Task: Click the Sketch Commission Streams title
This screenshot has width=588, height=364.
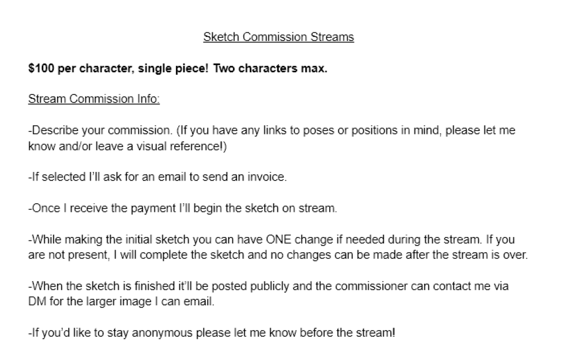Action: 278,37
